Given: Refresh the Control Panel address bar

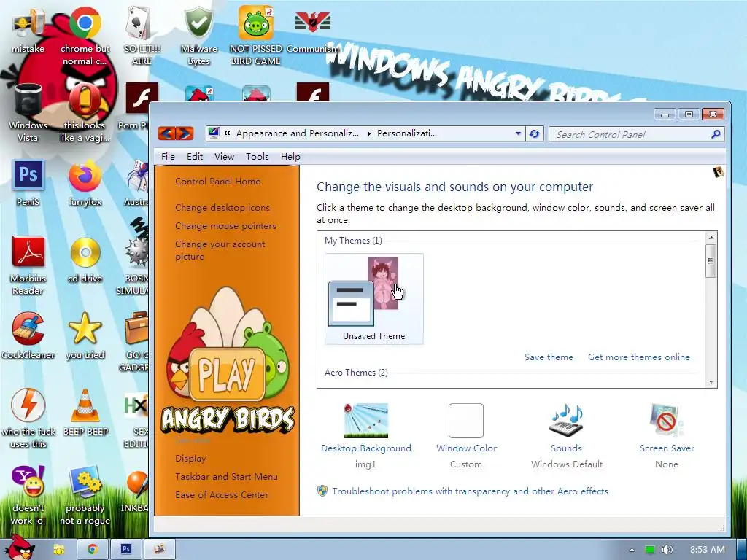Looking at the screenshot, I should coord(535,134).
